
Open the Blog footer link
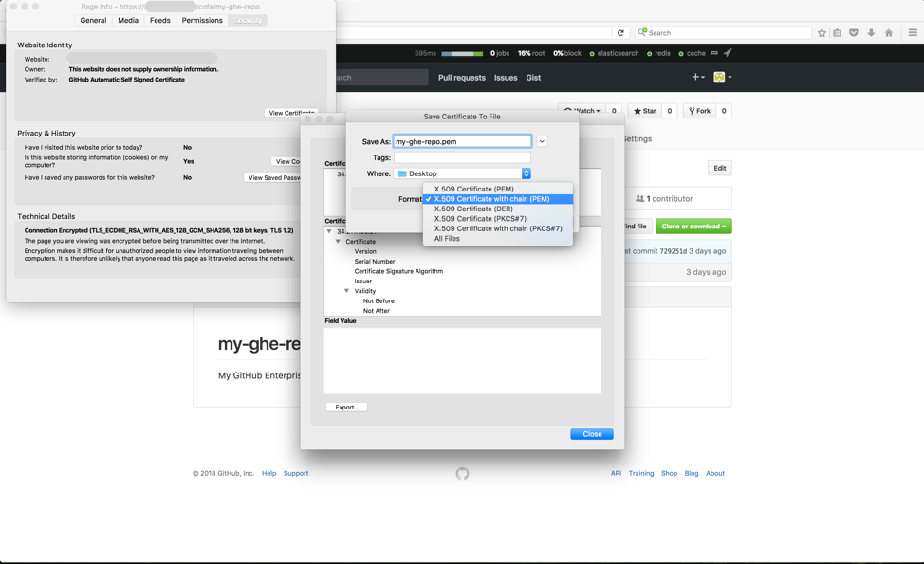point(692,473)
